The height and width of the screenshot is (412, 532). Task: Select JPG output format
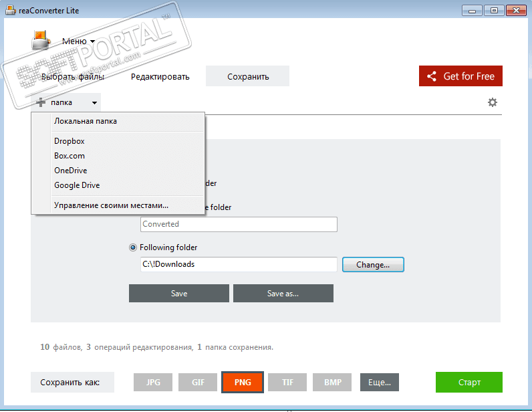click(x=153, y=383)
